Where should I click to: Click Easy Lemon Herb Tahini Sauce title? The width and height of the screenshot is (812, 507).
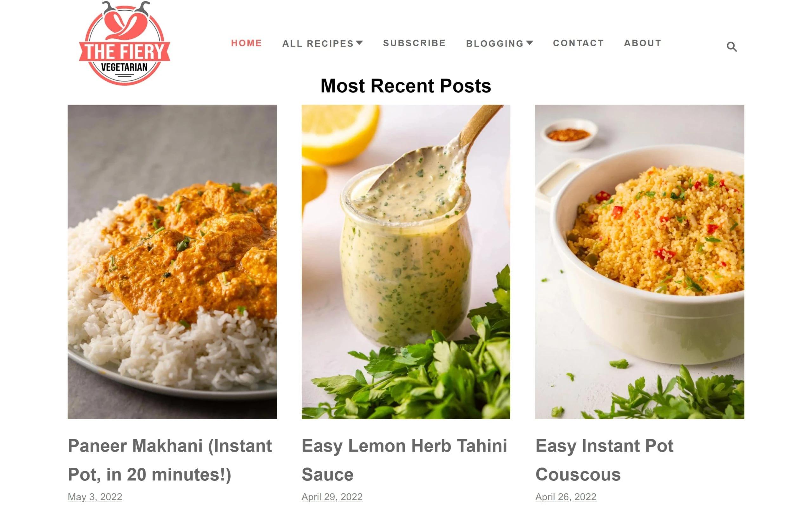tap(404, 460)
